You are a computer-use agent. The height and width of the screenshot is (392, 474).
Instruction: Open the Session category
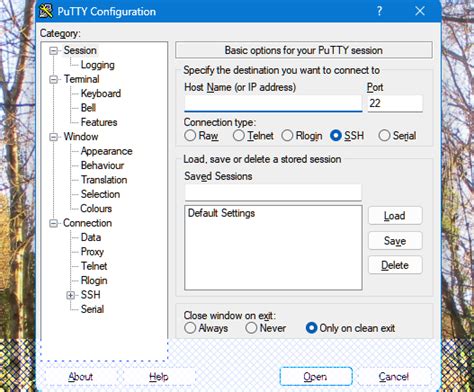tap(80, 50)
